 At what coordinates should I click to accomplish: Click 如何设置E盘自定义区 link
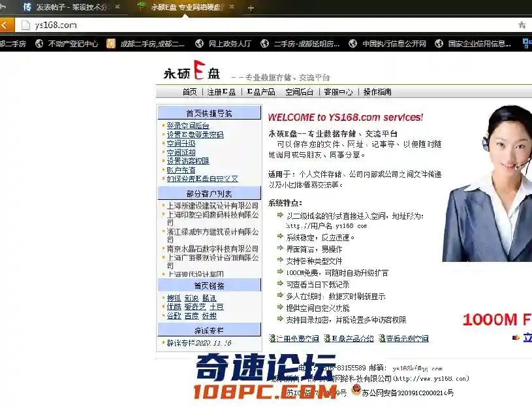point(202,179)
